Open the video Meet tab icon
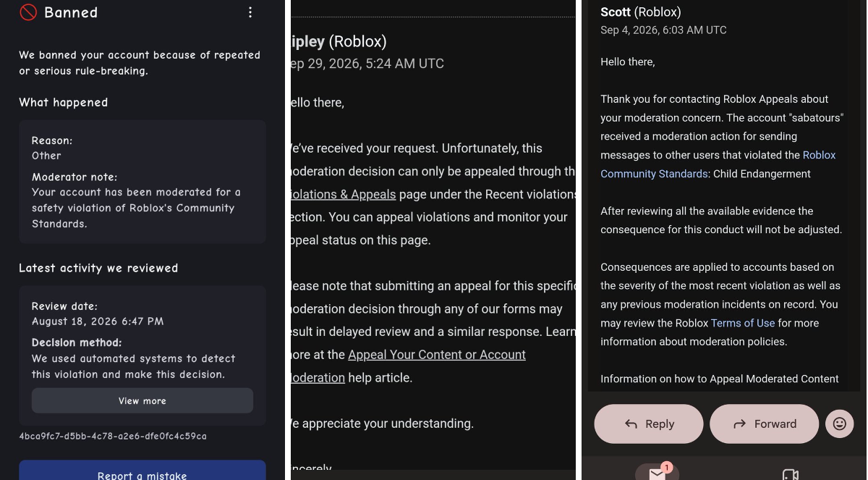 click(x=791, y=475)
